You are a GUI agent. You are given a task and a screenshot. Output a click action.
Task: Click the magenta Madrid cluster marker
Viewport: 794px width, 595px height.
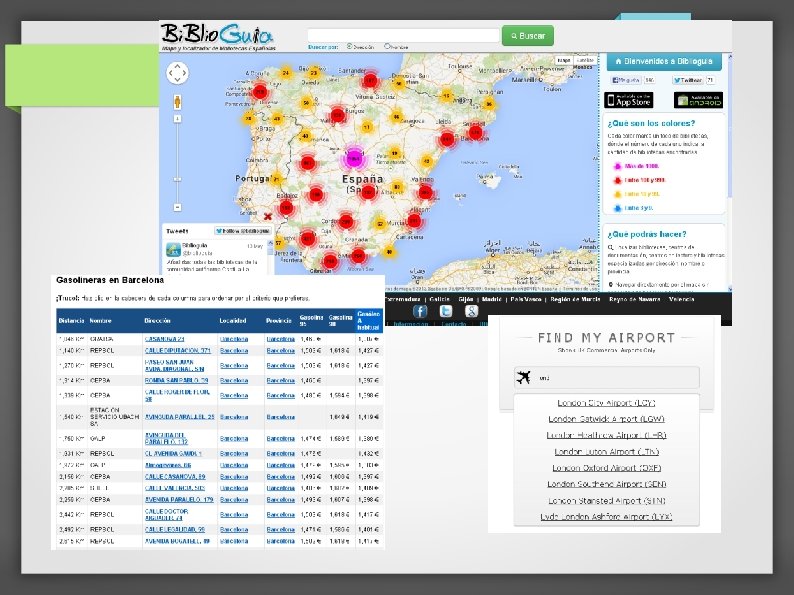(x=354, y=158)
